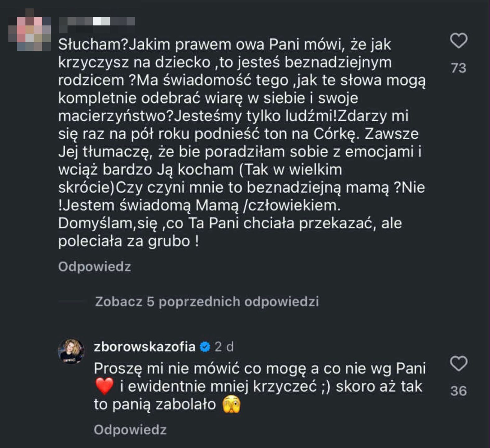490x448 pixels.
Task: Click the blue verified badge
Action: click(205, 347)
